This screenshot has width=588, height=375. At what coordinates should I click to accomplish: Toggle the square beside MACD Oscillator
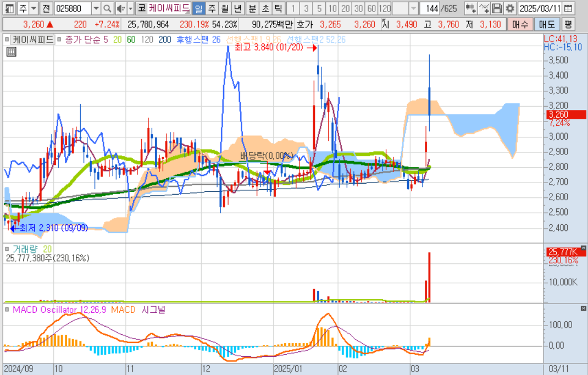tap(7, 310)
